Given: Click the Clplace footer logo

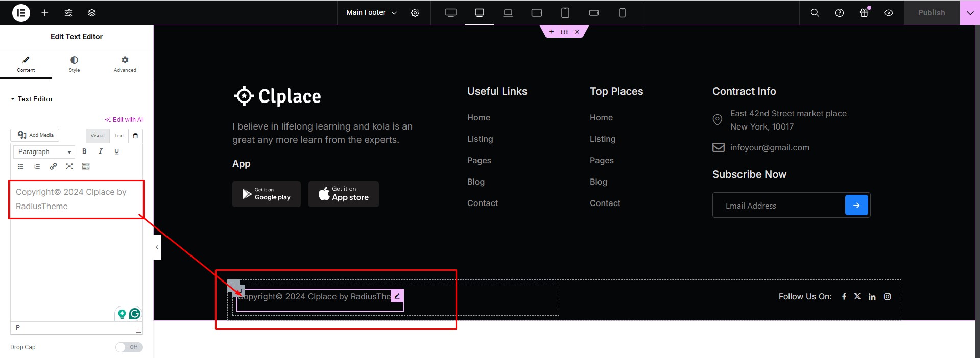Looking at the screenshot, I should pyautogui.click(x=277, y=96).
